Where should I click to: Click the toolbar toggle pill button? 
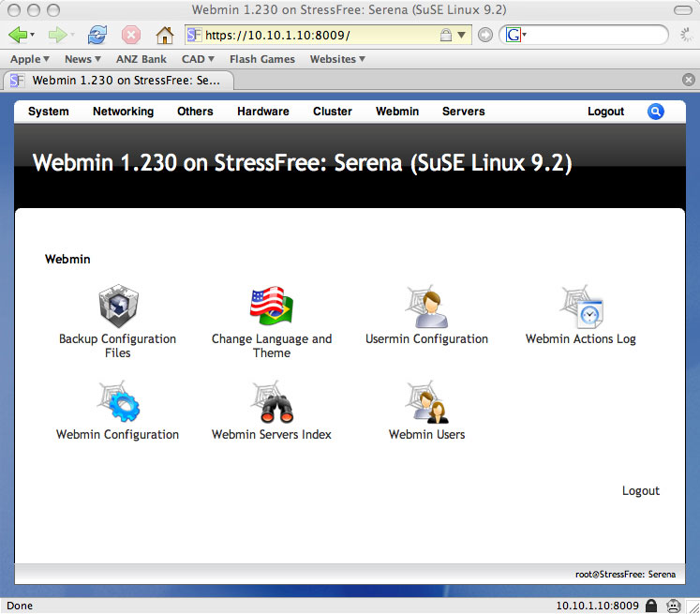[x=682, y=9]
